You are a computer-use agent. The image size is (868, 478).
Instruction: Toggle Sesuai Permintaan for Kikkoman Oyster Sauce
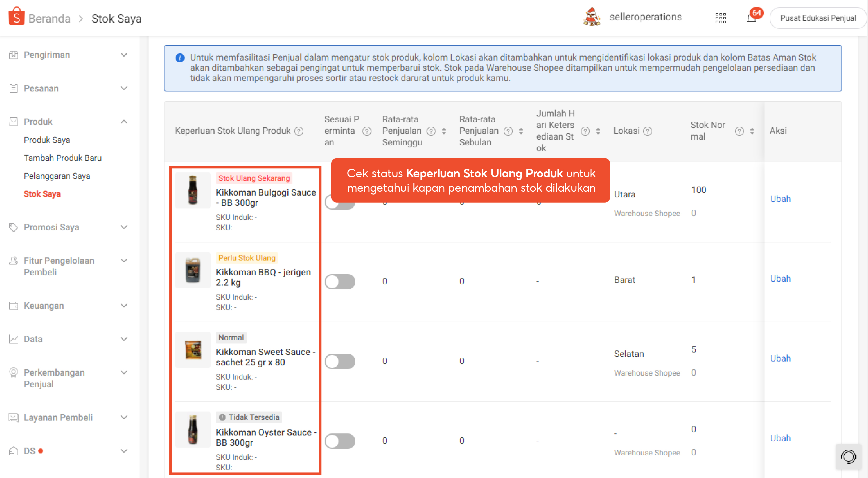pyautogui.click(x=340, y=441)
